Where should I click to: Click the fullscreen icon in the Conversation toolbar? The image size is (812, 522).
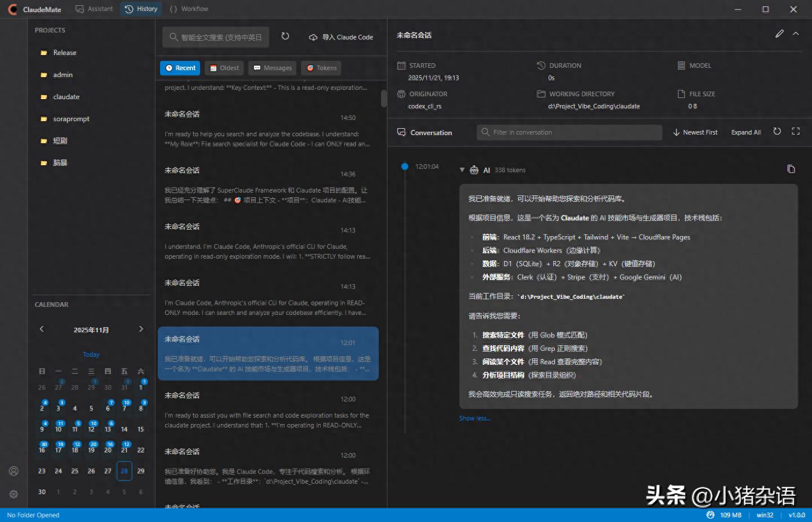(x=796, y=132)
